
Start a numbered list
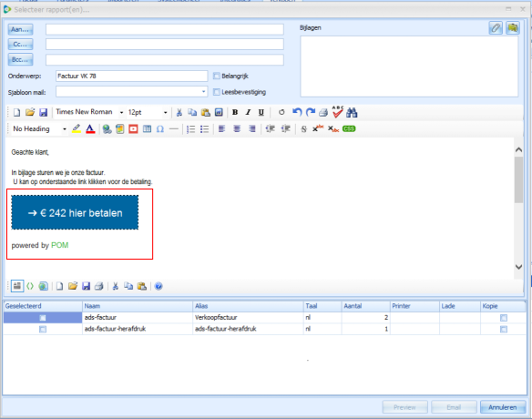191,129
